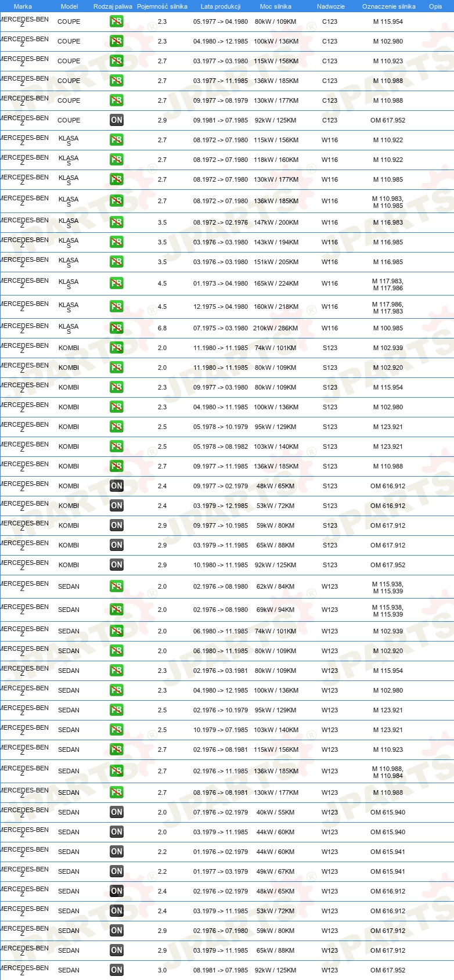Click the Nadwozie column header

point(331,6)
